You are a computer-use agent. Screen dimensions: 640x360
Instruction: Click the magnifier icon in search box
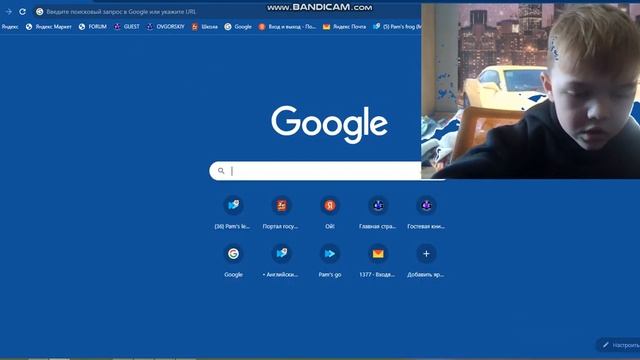pos(221,171)
